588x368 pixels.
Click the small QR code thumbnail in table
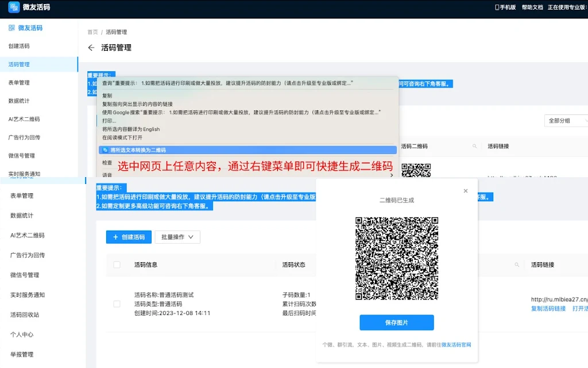click(x=416, y=170)
